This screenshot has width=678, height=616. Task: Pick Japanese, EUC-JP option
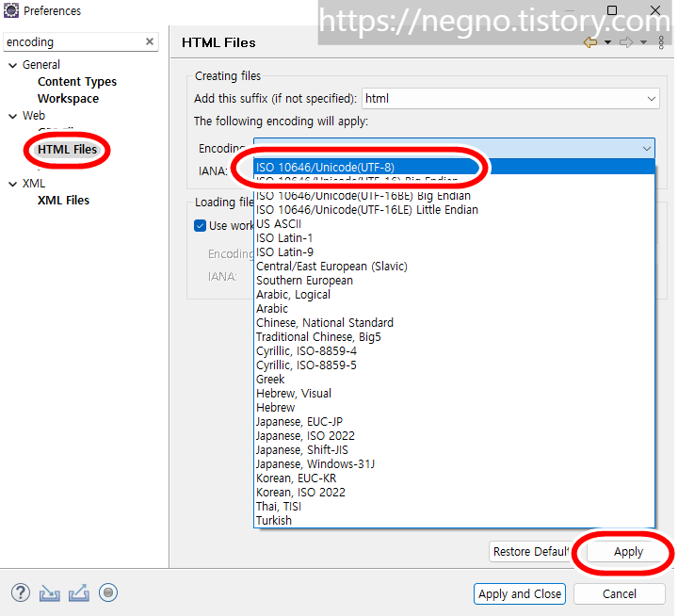pyautogui.click(x=454, y=421)
